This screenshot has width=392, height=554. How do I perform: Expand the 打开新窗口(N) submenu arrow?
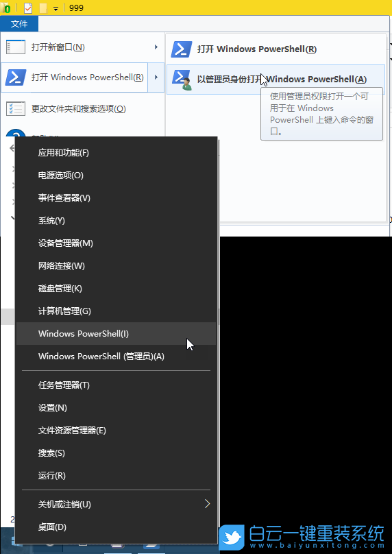[x=156, y=47]
